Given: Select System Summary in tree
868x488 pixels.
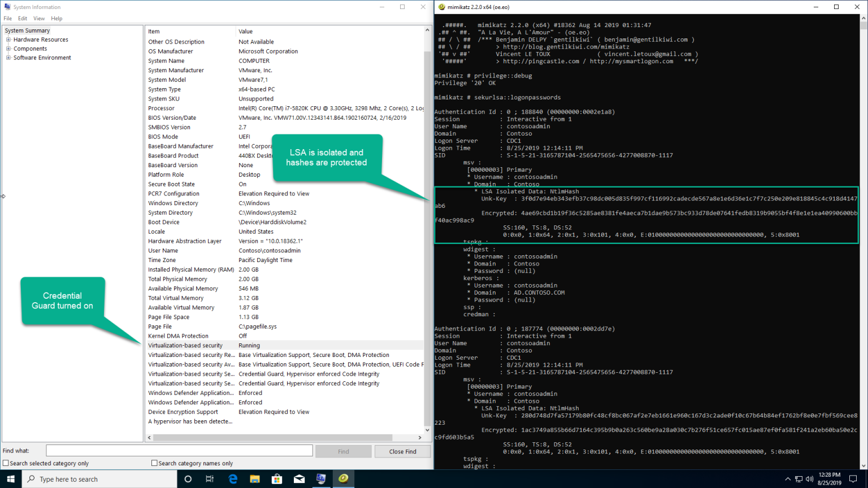Looking at the screenshot, I should click(x=27, y=30).
